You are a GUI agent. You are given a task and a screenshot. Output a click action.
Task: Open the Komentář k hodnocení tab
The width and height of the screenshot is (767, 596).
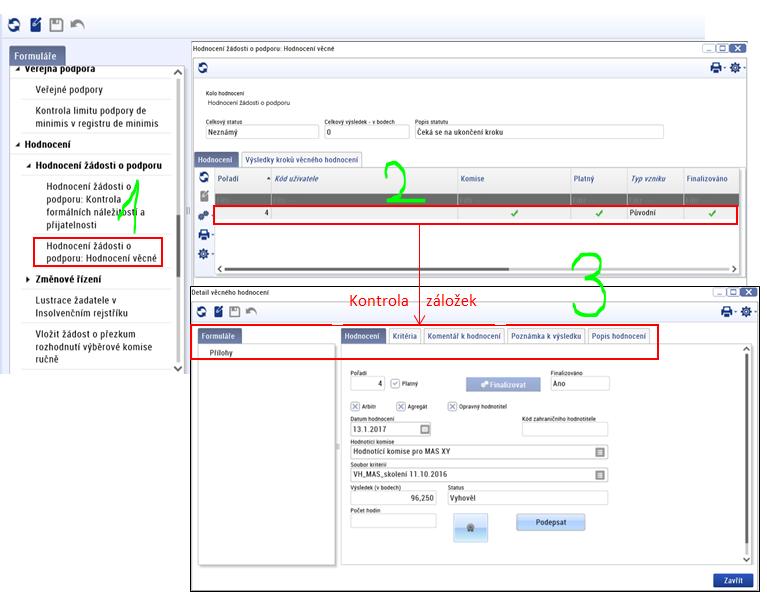[464, 336]
